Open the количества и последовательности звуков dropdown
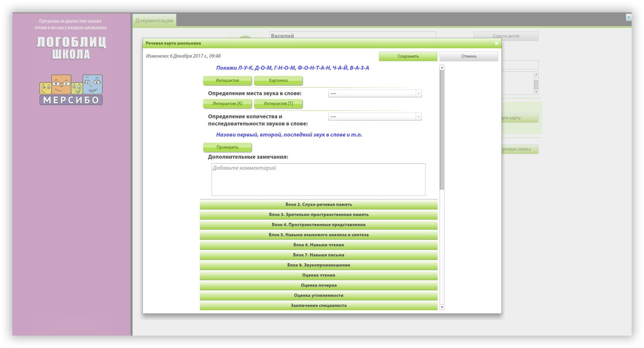The width and height of the screenshot is (644, 348). (x=375, y=117)
